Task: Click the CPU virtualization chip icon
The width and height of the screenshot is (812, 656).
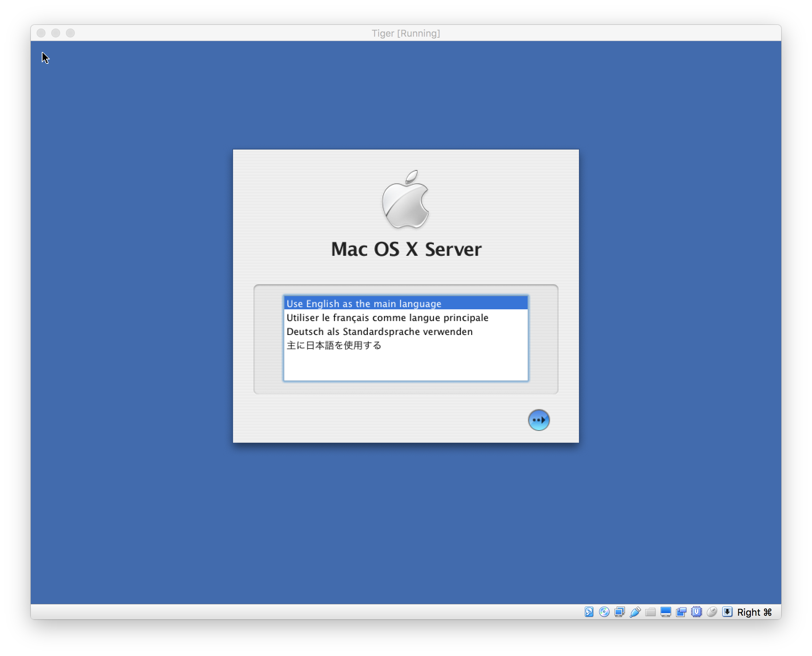Action: coord(696,612)
